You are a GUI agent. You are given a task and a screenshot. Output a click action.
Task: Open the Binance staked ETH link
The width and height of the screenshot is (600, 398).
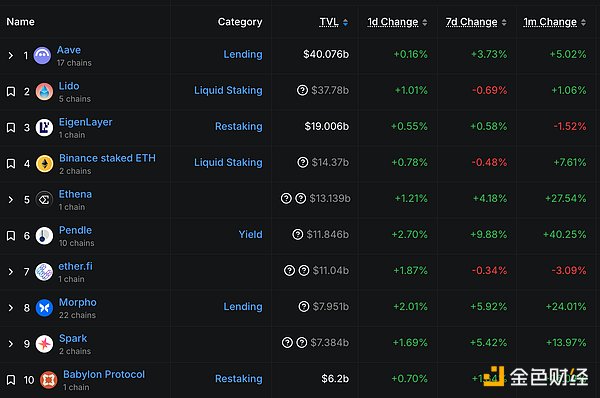click(108, 158)
